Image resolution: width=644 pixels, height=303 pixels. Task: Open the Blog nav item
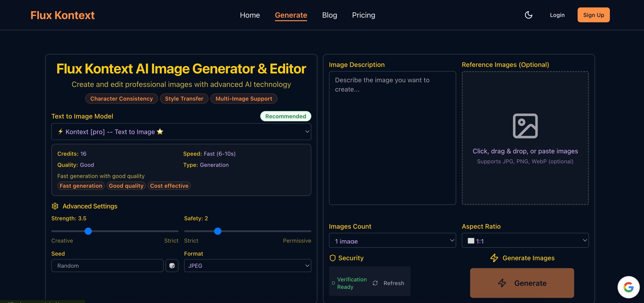(x=329, y=15)
